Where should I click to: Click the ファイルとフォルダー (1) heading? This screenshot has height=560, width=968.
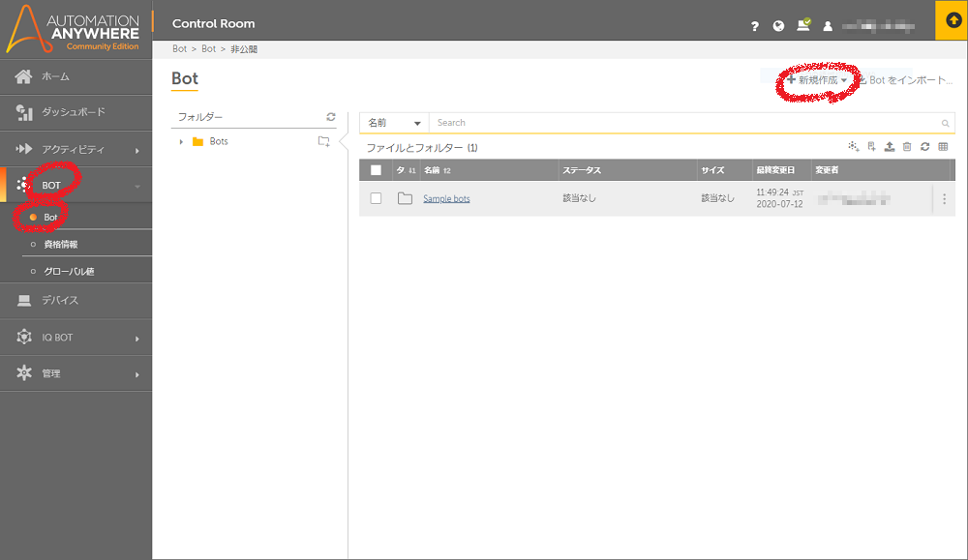point(422,148)
